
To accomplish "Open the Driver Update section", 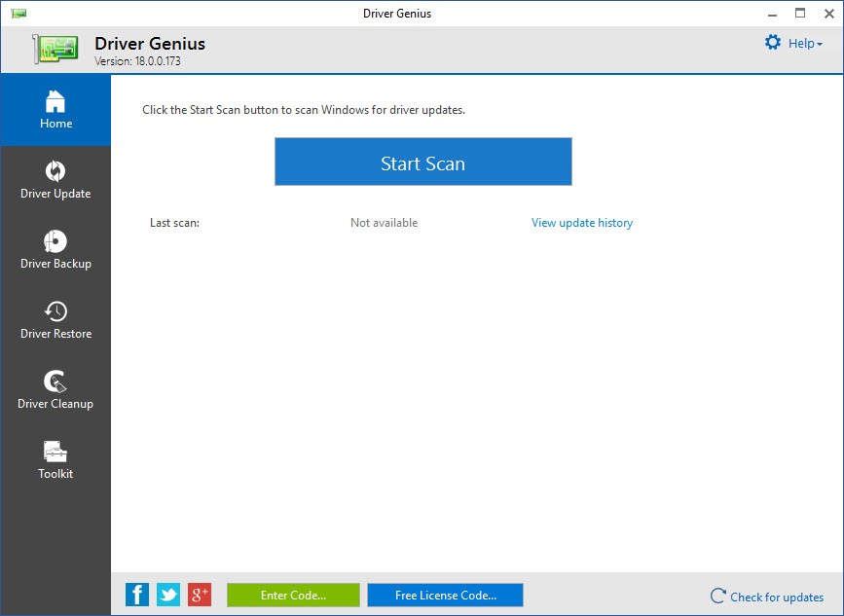I will click(x=55, y=180).
